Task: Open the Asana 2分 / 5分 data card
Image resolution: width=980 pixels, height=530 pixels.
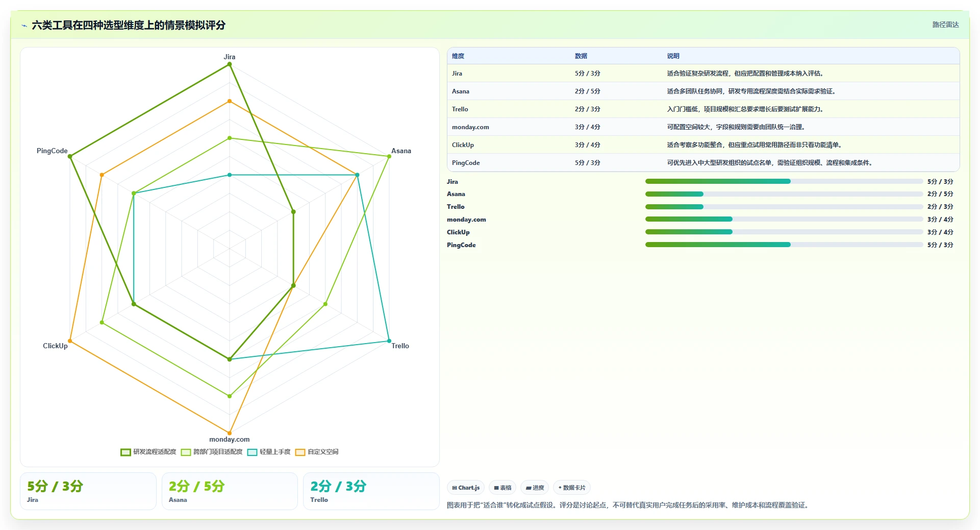Action: point(230,491)
